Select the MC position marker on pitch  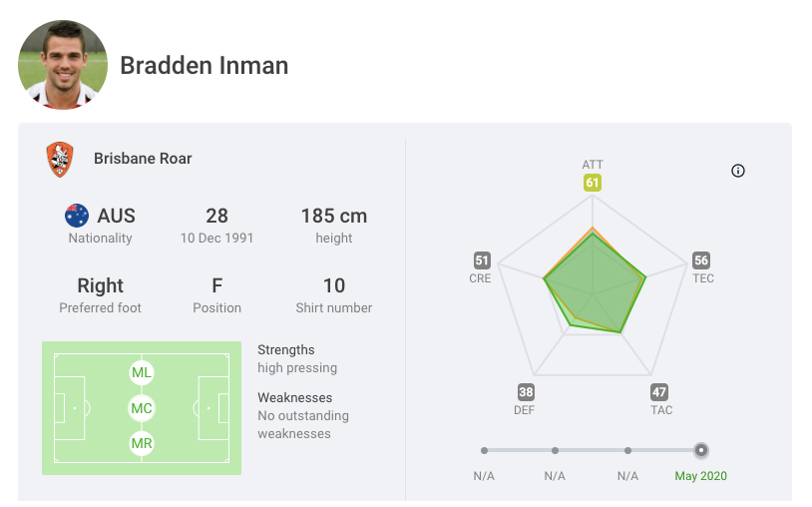click(142, 407)
